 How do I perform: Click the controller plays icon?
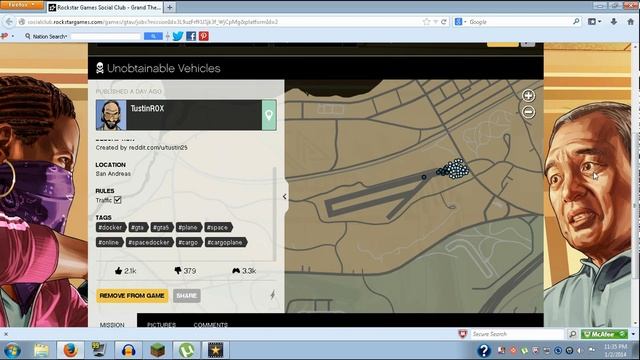click(236, 271)
